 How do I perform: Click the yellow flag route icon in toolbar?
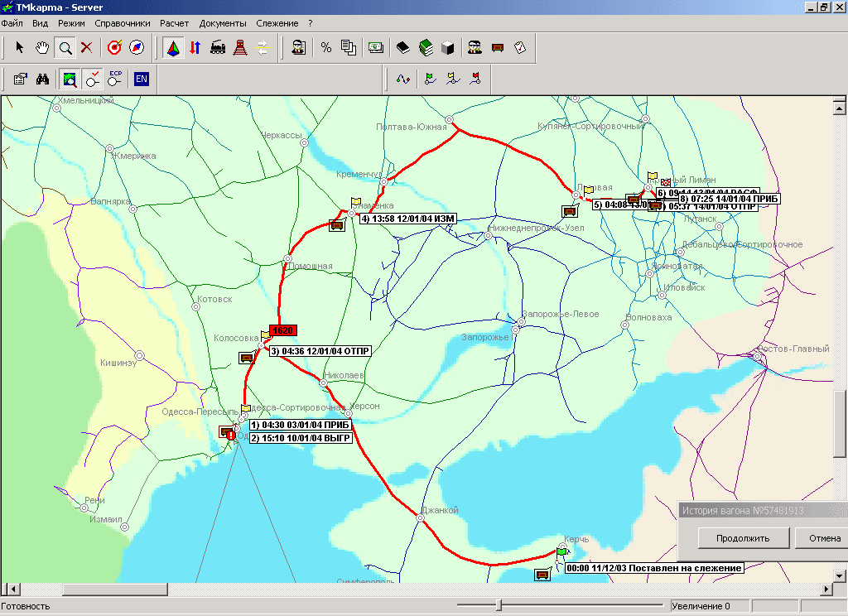pyautogui.click(x=453, y=79)
